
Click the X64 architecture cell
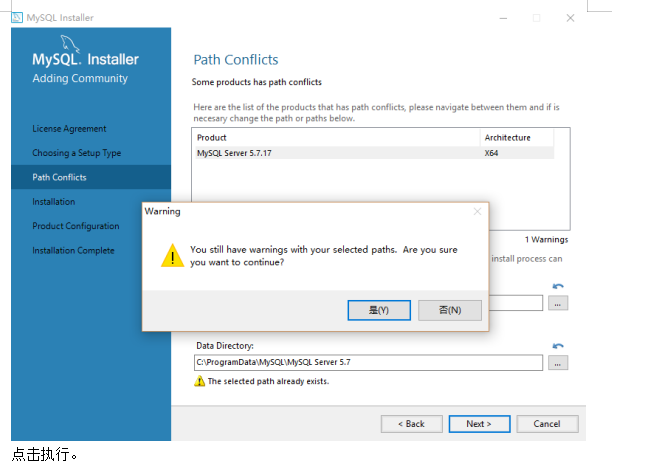pos(491,153)
